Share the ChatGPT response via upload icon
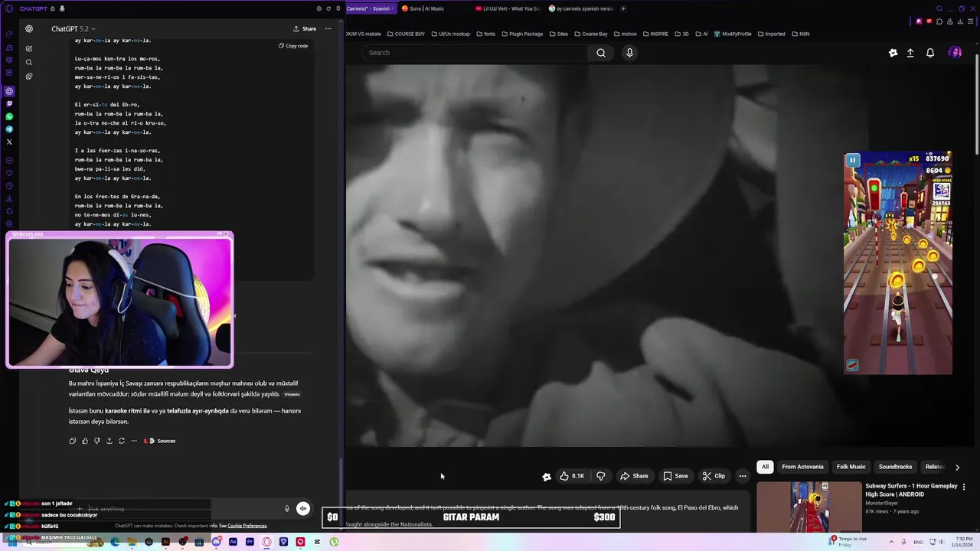Viewport: 980px width, 551px height. pyautogui.click(x=109, y=441)
